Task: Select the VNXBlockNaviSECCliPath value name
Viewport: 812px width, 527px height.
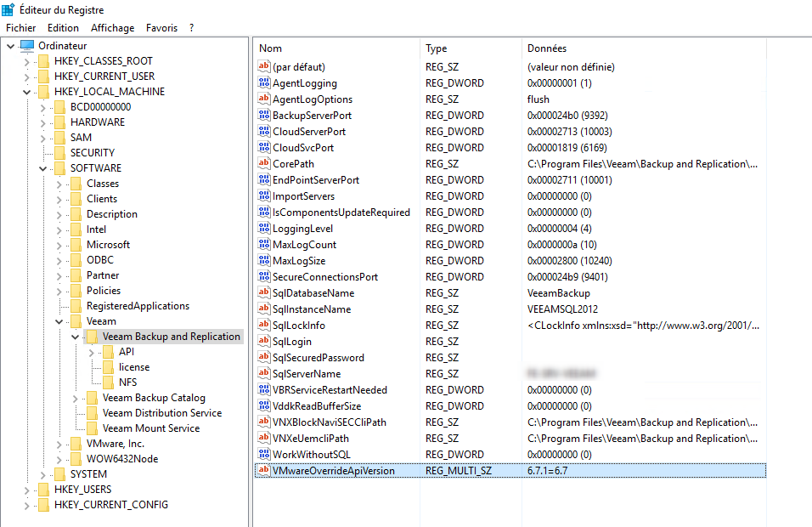Action: pos(330,422)
